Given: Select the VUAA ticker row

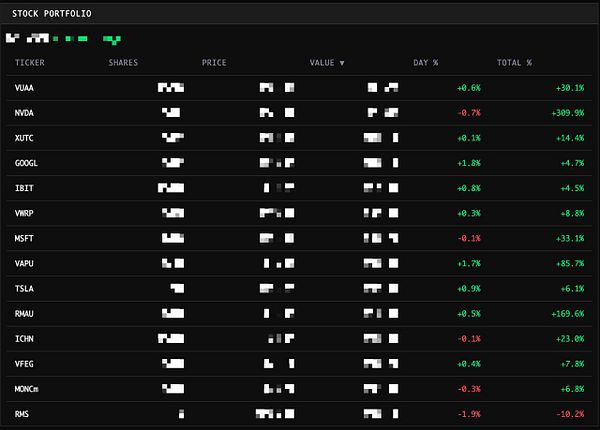Looking at the screenshot, I should (299, 88).
